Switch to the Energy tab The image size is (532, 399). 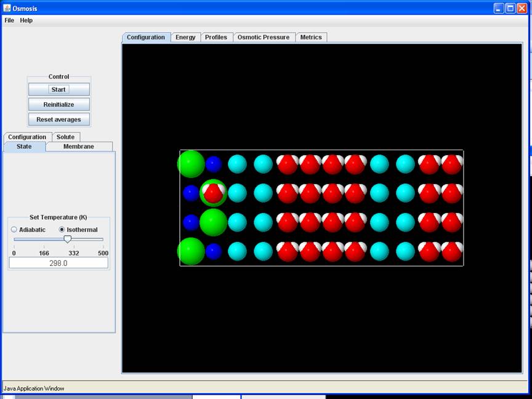click(x=185, y=37)
